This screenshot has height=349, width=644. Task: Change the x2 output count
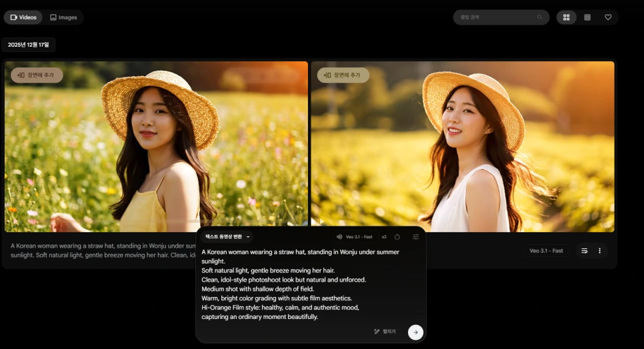(384, 237)
